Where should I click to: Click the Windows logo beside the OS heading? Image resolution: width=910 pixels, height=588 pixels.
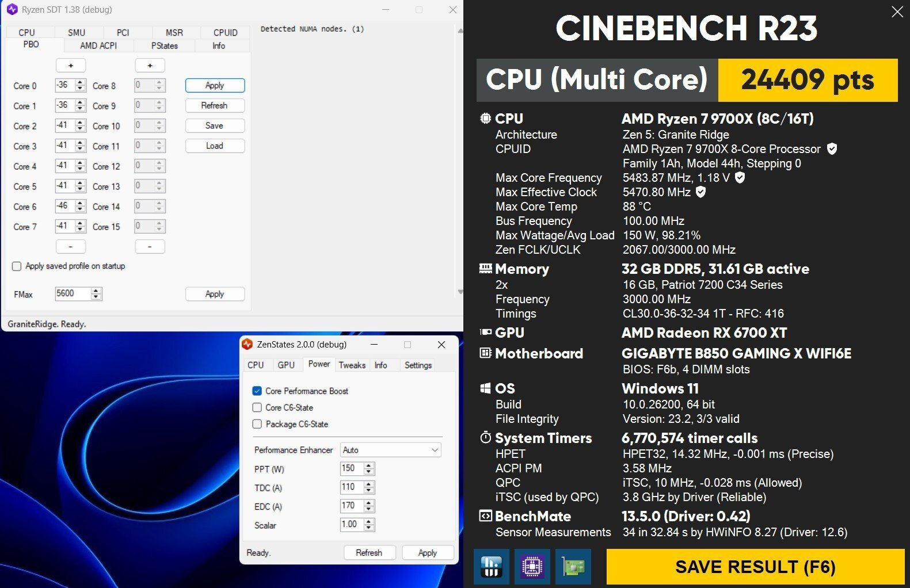pyautogui.click(x=486, y=388)
